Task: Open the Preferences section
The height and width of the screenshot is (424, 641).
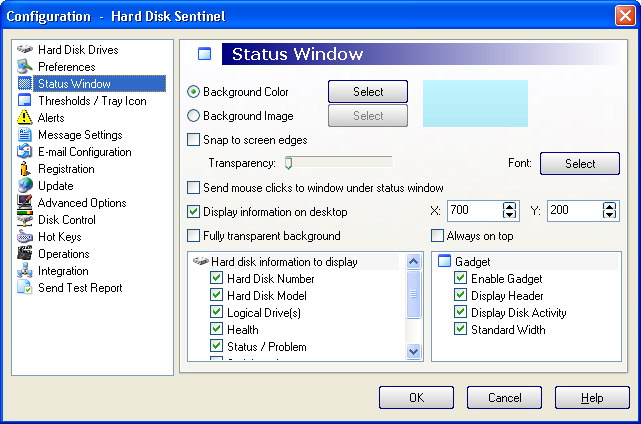Action: coord(67,66)
